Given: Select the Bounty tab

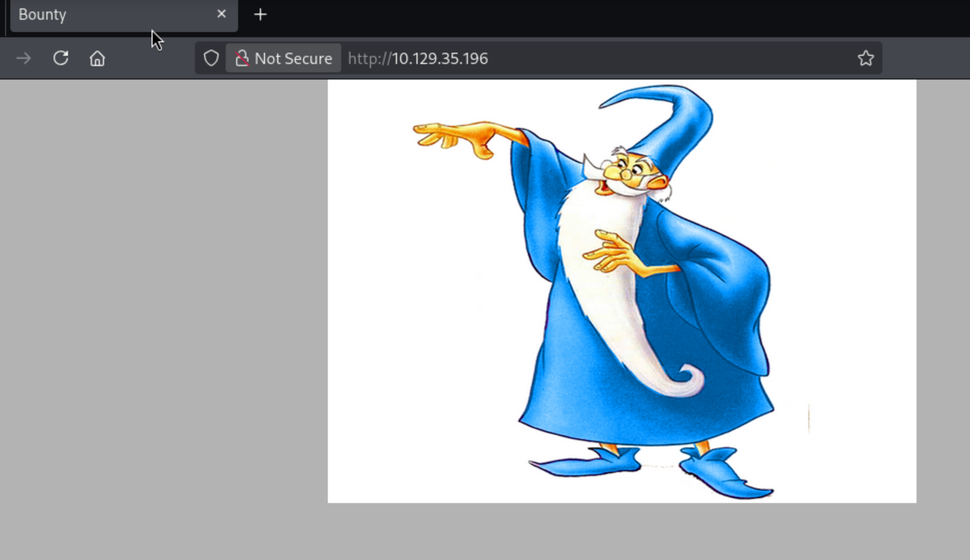Looking at the screenshot, I should point(124,15).
